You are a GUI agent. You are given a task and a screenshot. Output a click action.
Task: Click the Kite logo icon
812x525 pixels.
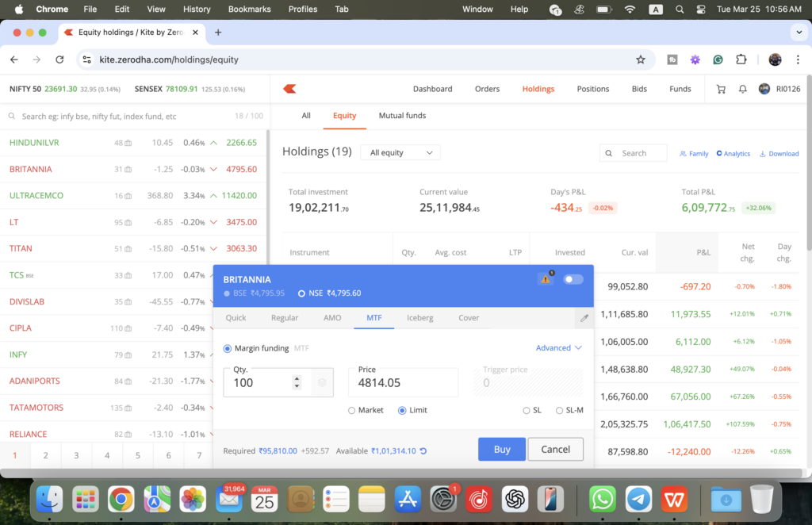[289, 89]
